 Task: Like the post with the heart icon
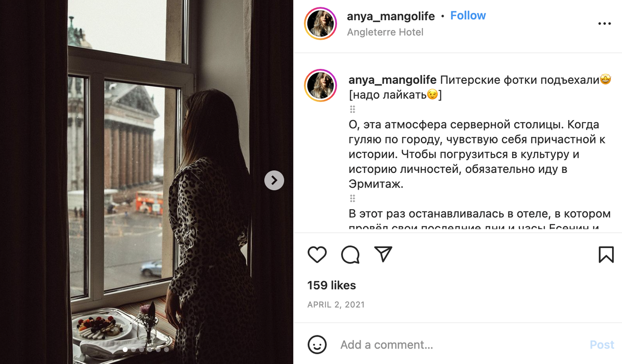[317, 254]
